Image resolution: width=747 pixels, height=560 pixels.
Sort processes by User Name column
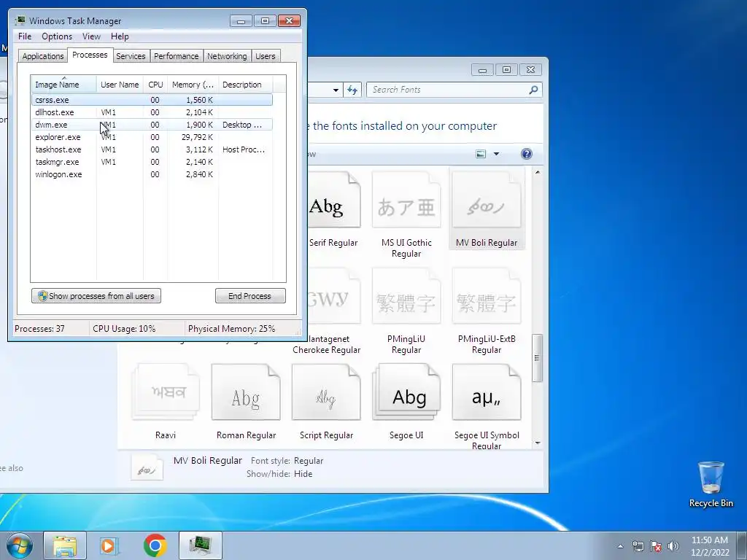120,85
